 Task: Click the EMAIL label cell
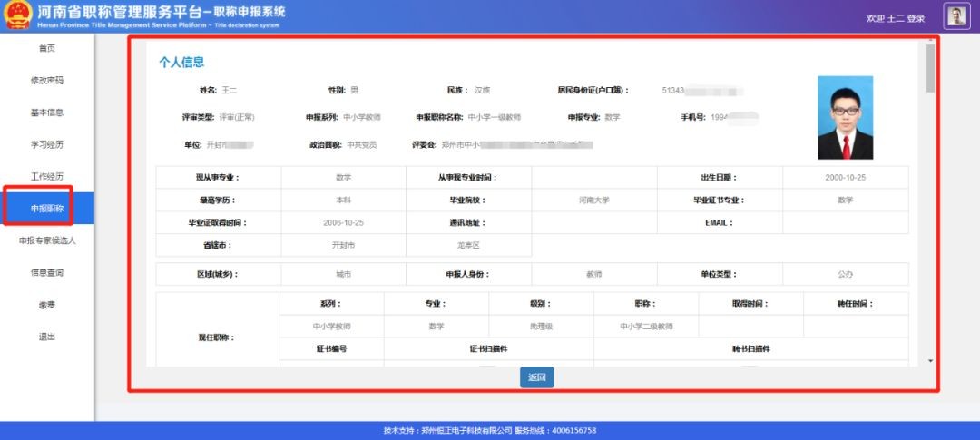point(720,222)
